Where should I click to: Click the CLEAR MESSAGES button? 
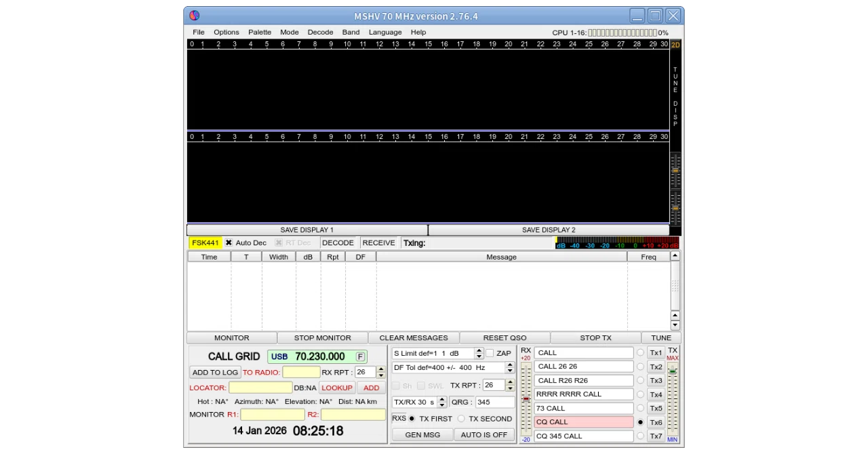point(414,337)
